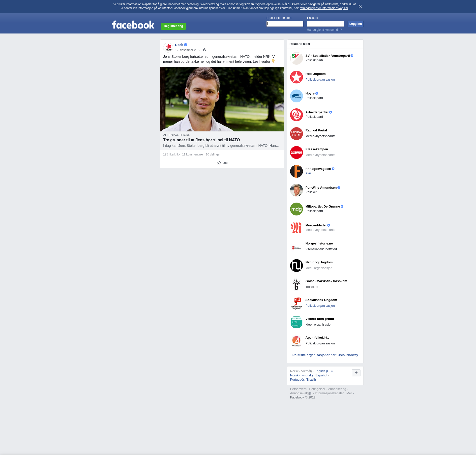The height and width of the screenshot is (455, 476).
Task: Open Rød Ungdom star logo
Action: [297, 77]
